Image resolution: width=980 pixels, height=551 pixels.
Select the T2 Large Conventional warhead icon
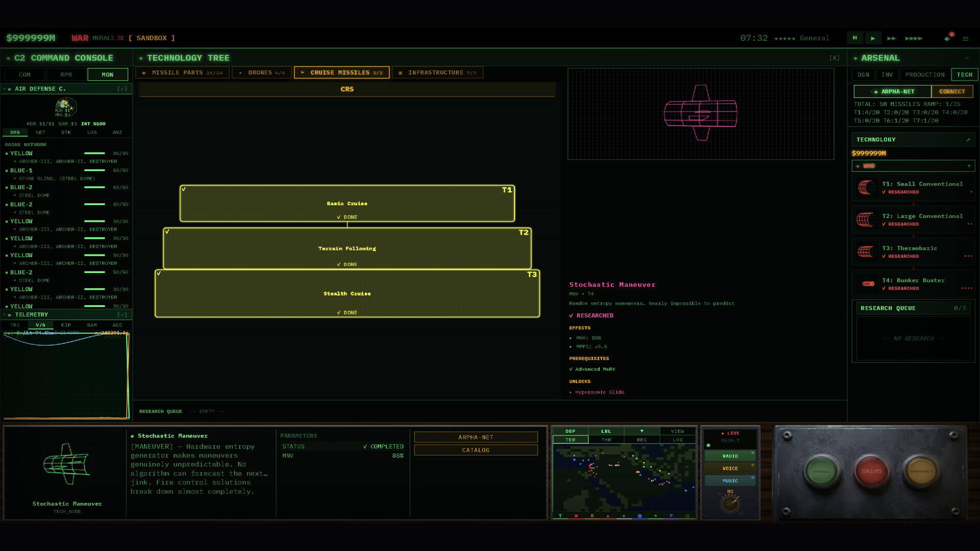pos(865,220)
